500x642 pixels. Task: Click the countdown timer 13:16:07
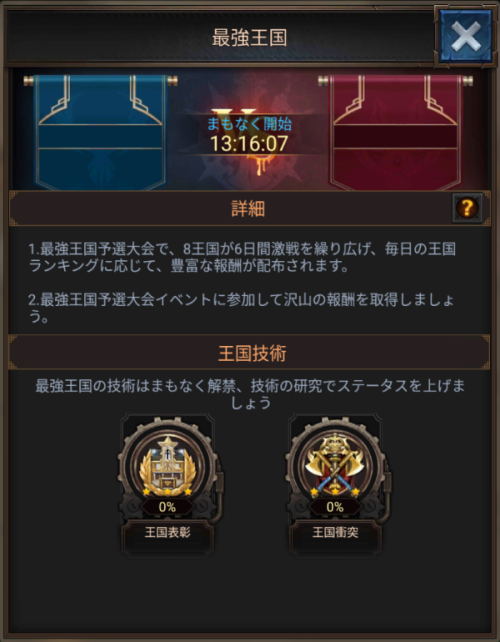pyautogui.click(x=249, y=144)
